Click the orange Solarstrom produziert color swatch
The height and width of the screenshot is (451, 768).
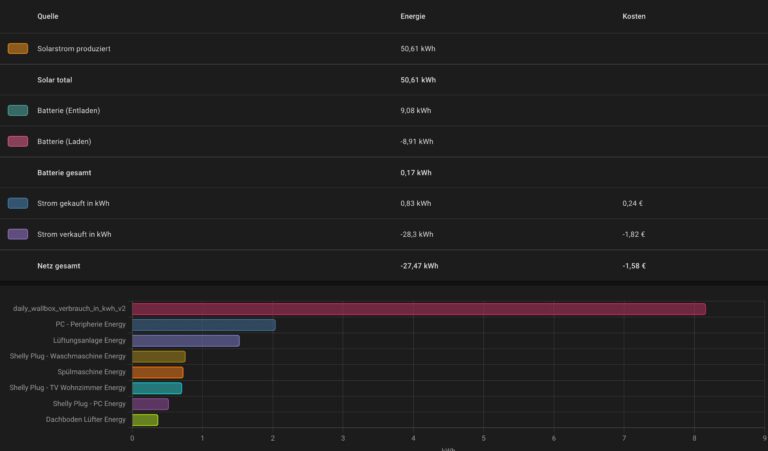[x=18, y=48]
